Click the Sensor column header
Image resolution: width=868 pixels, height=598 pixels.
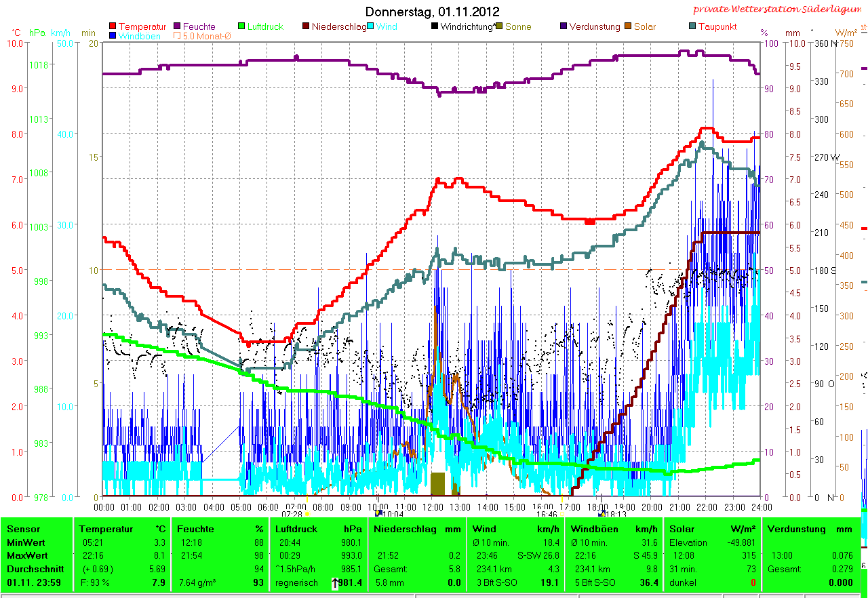(x=24, y=529)
